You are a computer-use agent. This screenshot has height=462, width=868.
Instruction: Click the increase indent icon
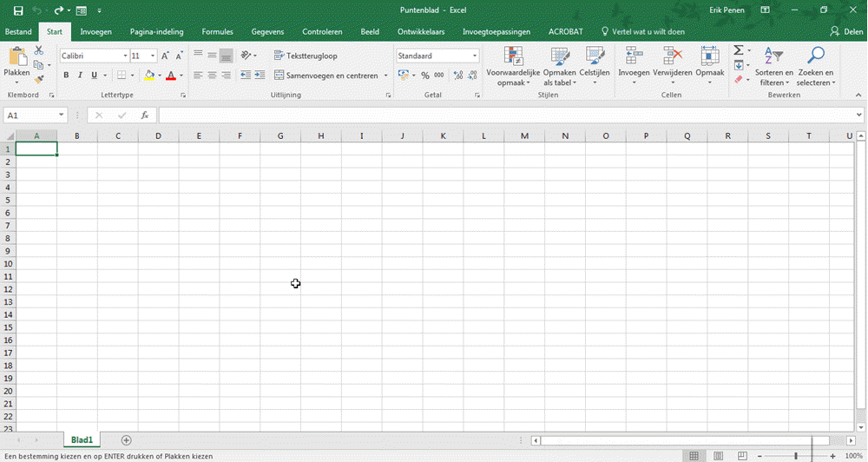coord(260,76)
